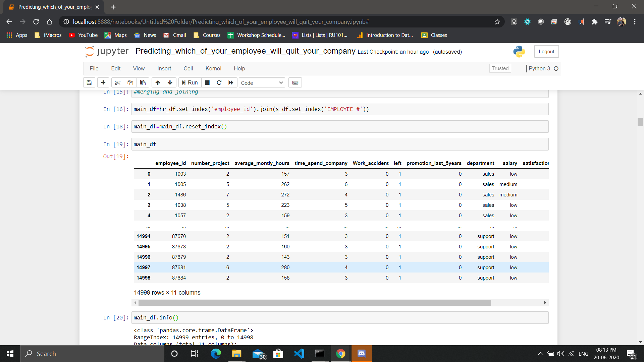This screenshot has width=644, height=362.
Task: Click the main_df.info() code cell
Action: 340,317
